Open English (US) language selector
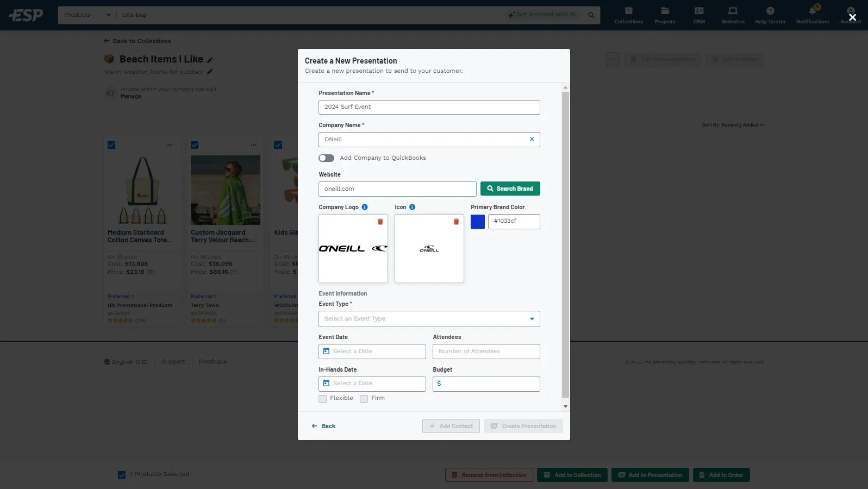 [126, 362]
